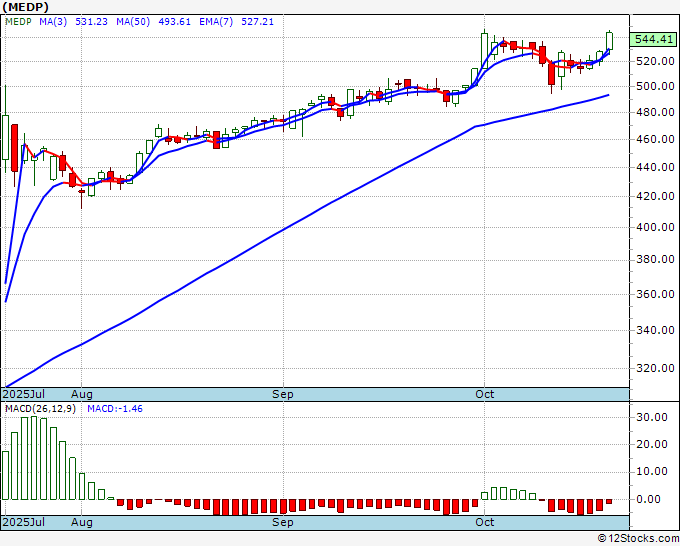Select Oct on the MACD time axis
This screenshot has width=680, height=546.
(484, 522)
